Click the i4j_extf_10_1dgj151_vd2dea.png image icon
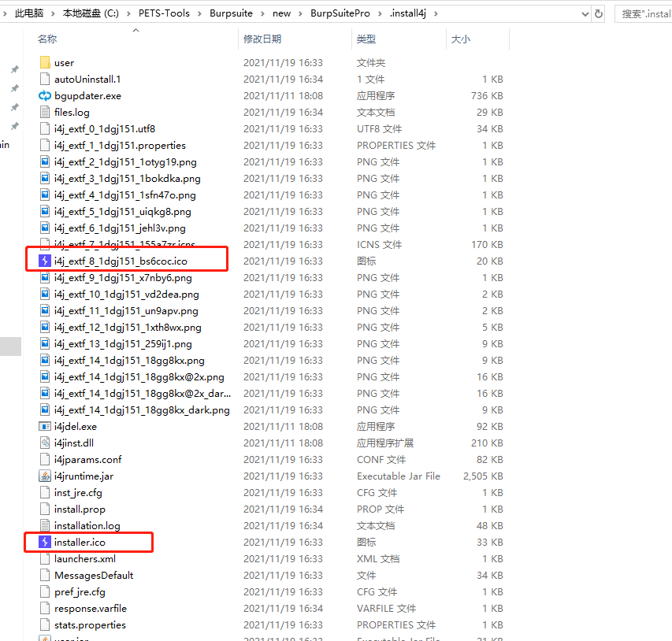The image size is (672, 641). [x=45, y=295]
